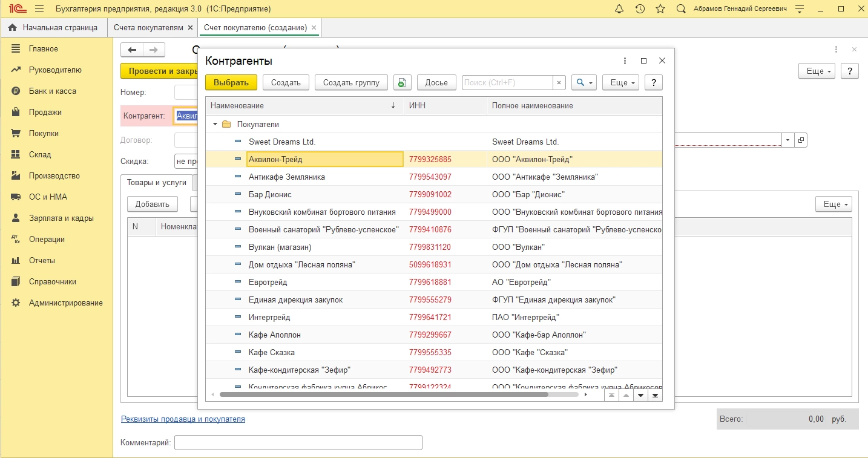The width and height of the screenshot is (868, 458).
Task: Open Реквизиты продавца и покупателя link
Action: tap(183, 419)
